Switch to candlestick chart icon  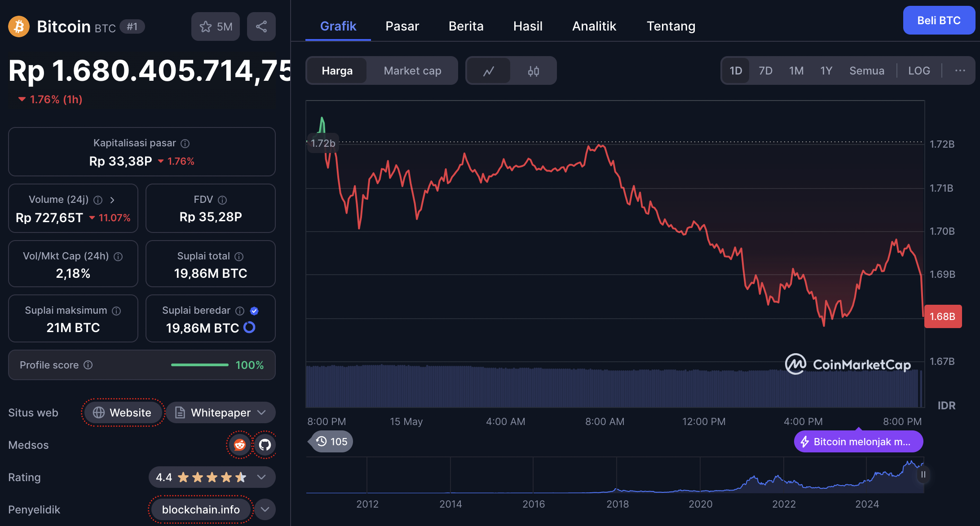tap(533, 71)
